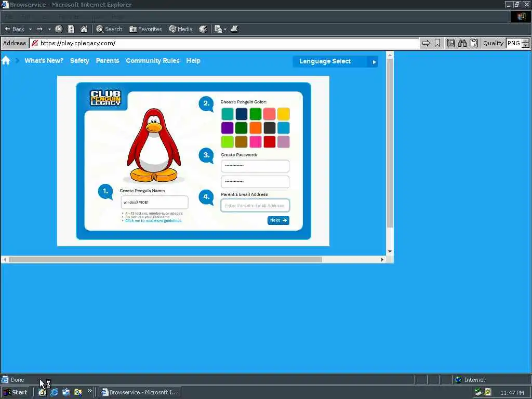Image resolution: width=532 pixels, height=399 pixels.
Task: Click the page snapshot icon before the binoculars
Action: click(450, 43)
